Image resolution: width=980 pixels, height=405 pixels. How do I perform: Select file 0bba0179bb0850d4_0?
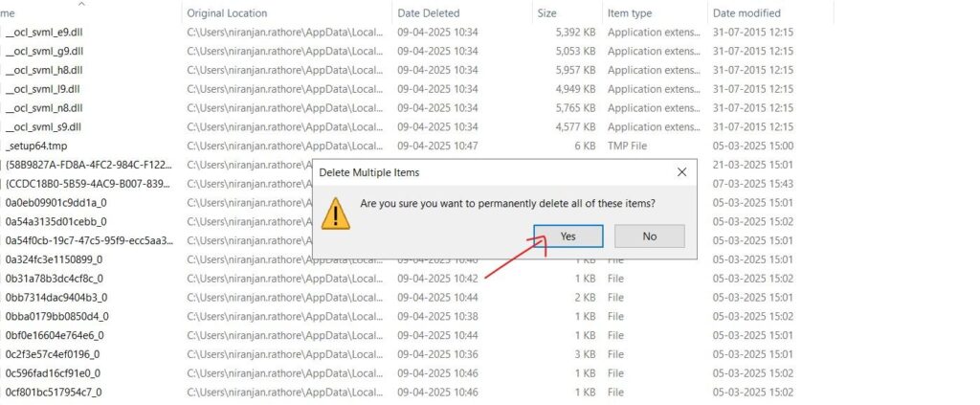56,316
